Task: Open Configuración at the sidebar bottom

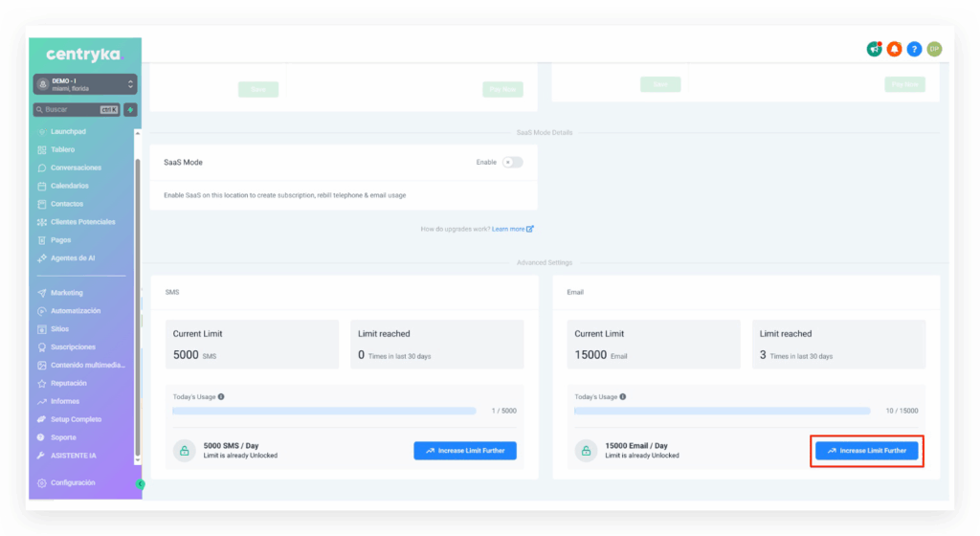Action: (x=72, y=483)
